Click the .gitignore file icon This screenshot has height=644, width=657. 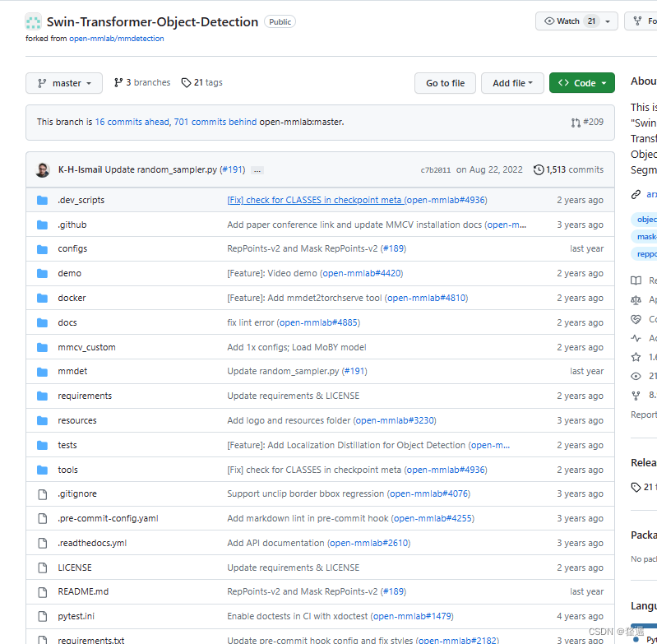[42, 494]
